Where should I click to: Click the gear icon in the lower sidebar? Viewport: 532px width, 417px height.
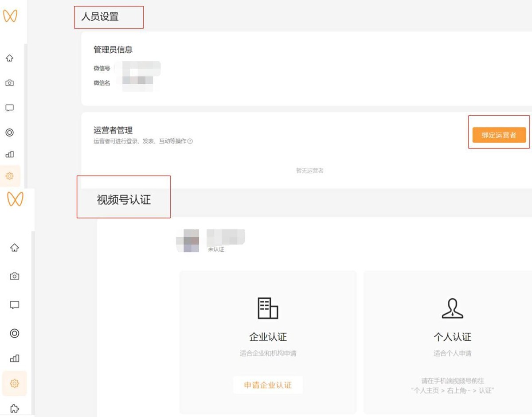tap(15, 383)
